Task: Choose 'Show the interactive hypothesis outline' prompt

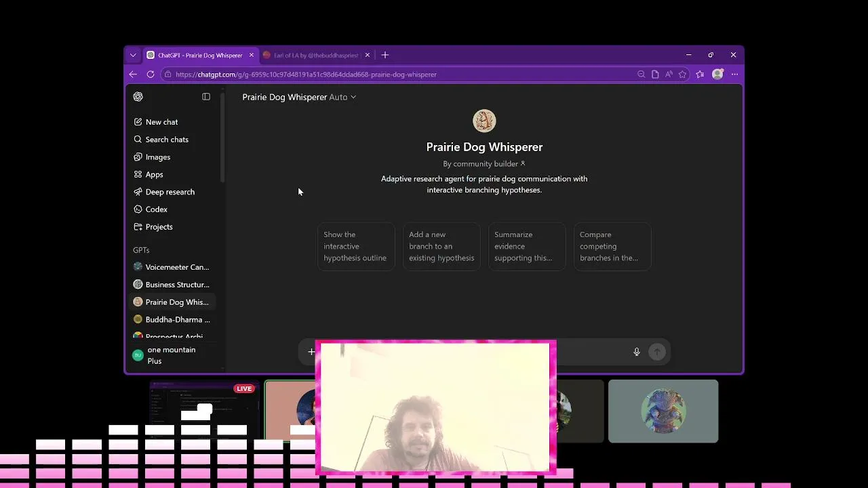Action: click(x=356, y=246)
